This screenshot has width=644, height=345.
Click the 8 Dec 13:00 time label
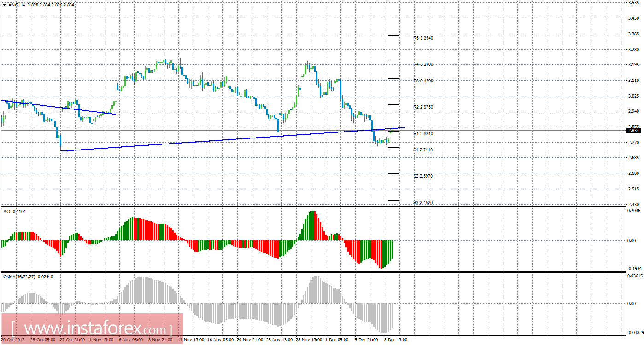pyautogui.click(x=395, y=340)
